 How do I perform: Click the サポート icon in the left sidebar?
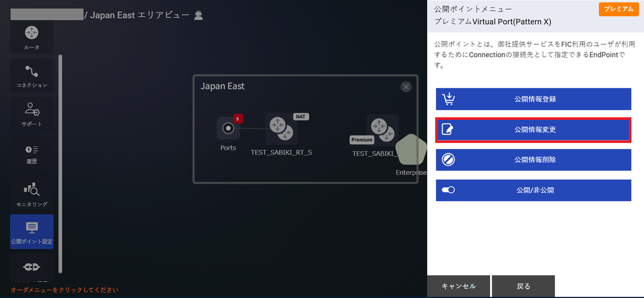pos(31,114)
